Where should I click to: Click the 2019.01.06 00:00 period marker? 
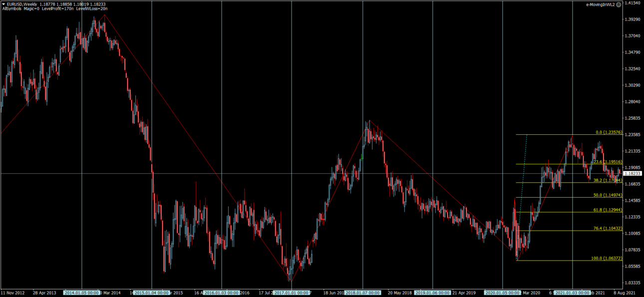pos(433,293)
